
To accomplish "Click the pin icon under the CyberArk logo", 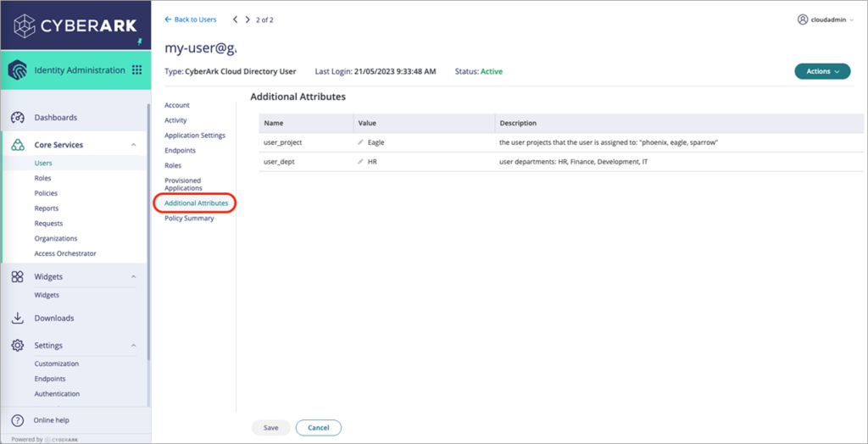I will 140,42.
